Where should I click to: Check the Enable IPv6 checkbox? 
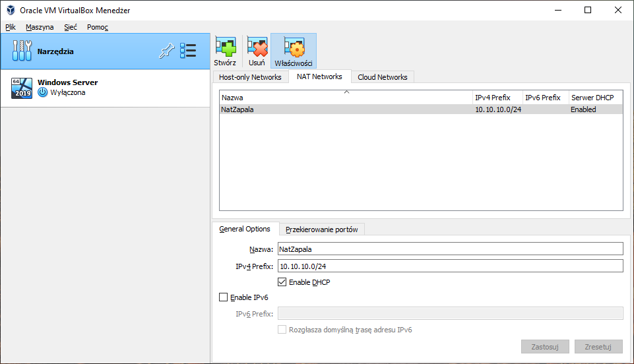[x=223, y=297]
